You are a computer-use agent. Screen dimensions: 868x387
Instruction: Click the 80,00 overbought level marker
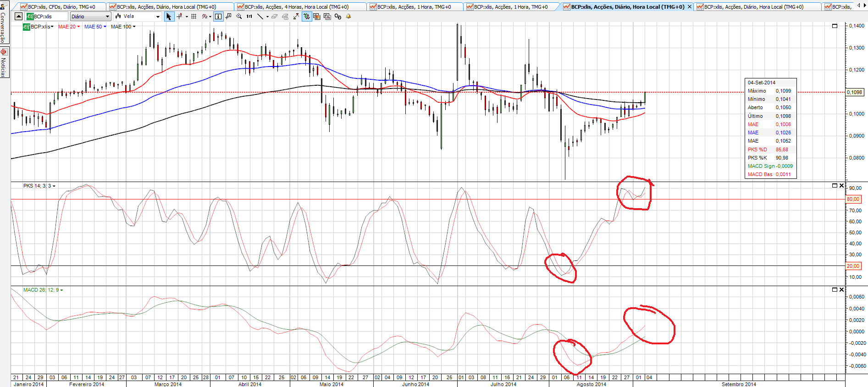[853, 199]
